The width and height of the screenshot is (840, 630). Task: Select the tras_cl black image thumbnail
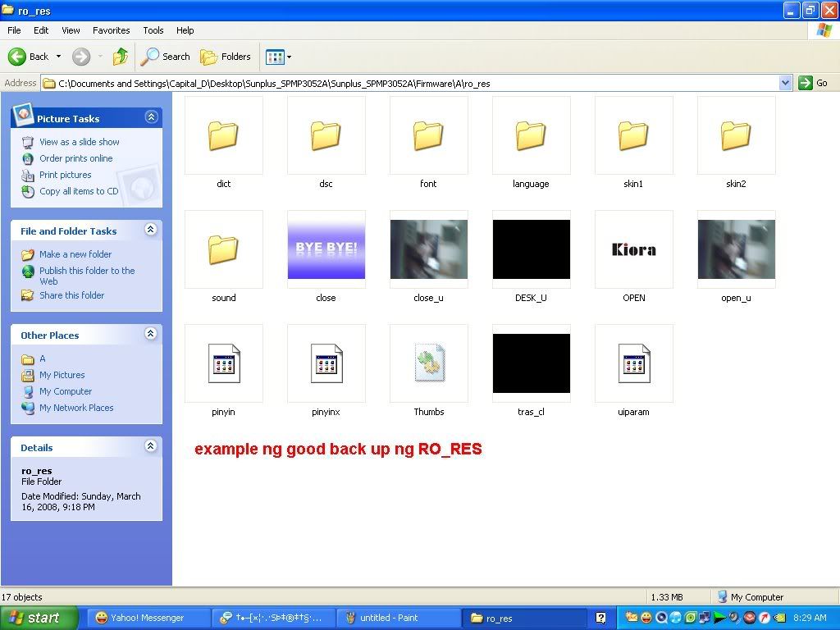pyautogui.click(x=532, y=363)
